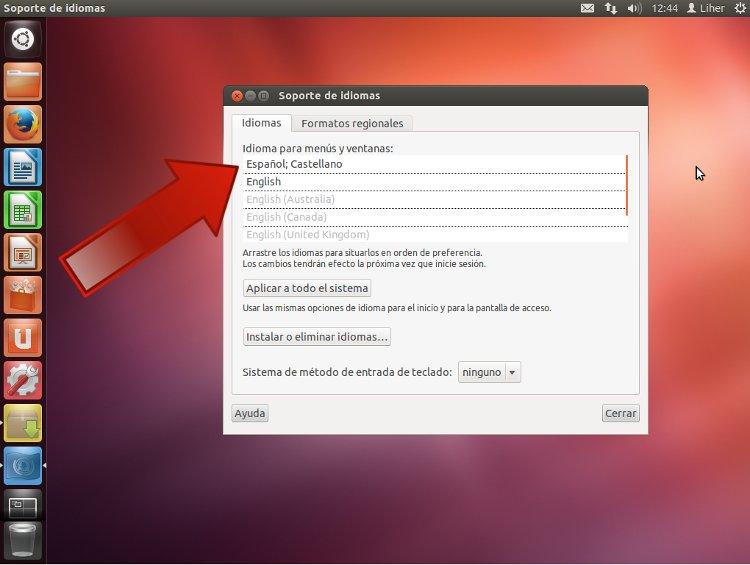Open the Ubuntu Dash home button
This screenshot has height=565, width=750.
pyautogui.click(x=22, y=40)
